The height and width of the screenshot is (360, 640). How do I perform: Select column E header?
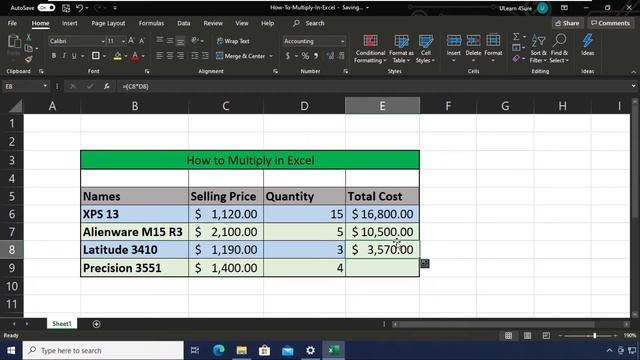(x=382, y=106)
